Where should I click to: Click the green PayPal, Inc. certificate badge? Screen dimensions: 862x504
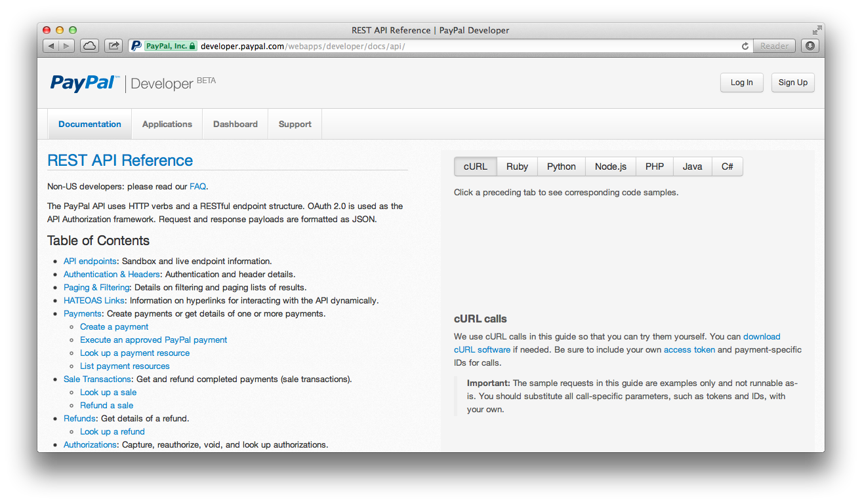tap(170, 46)
